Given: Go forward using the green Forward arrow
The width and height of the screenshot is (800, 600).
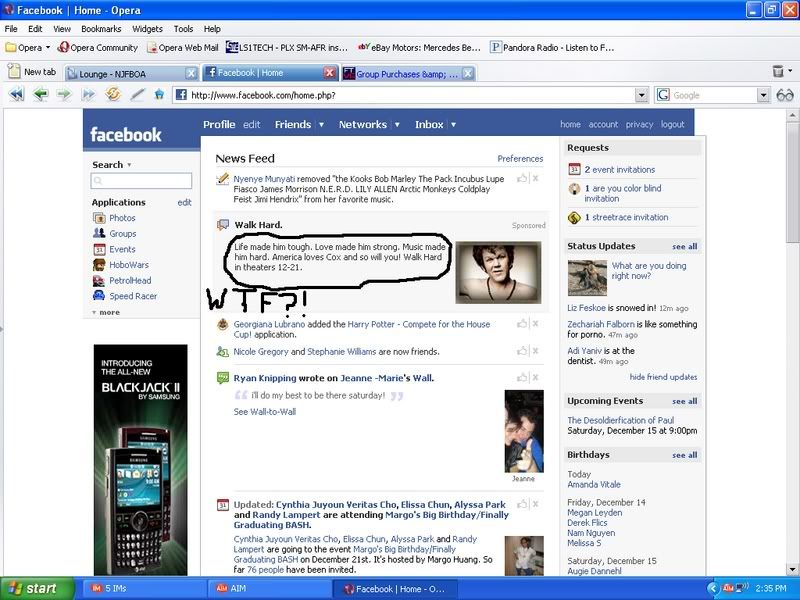Looking at the screenshot, I should (x=64, y=94).
